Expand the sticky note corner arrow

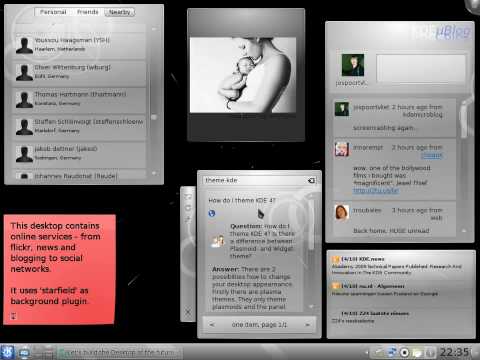[14, 315]
